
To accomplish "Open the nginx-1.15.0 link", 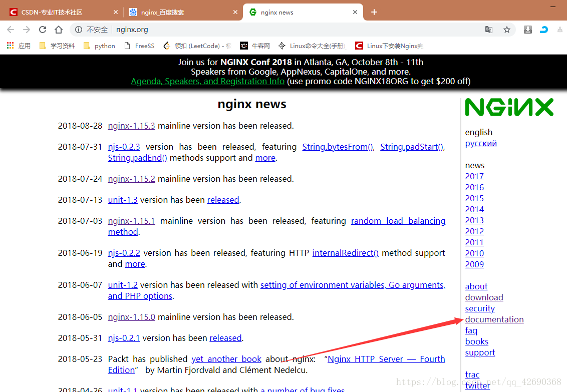I will (x=131, y=317).
